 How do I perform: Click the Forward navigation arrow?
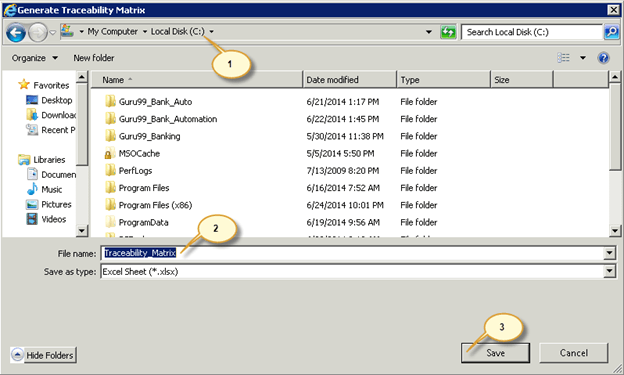point(38,32)
